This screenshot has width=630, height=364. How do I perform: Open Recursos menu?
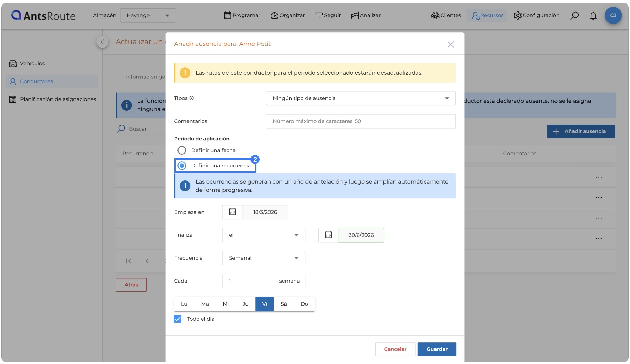[x=487, y=15]
